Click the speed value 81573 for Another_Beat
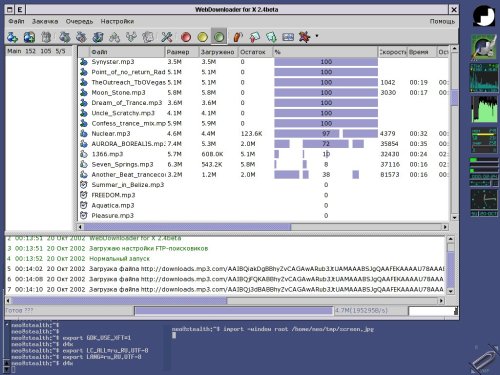 tap(390, 175)
